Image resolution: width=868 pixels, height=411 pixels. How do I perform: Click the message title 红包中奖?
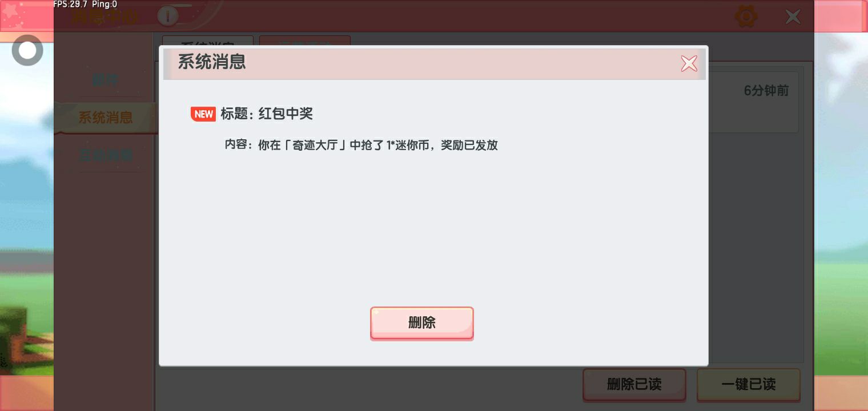click(x=286, y=114)
